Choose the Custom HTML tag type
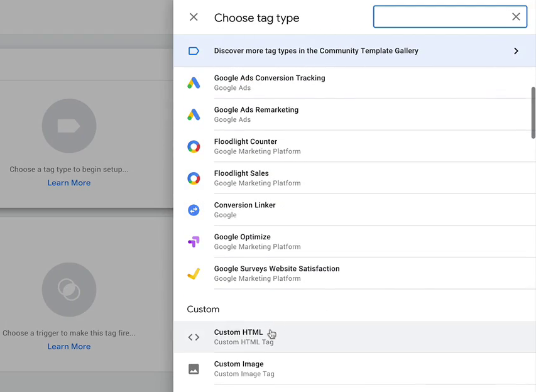The height and width of the screenshot is (392, 536). [x=354, y=337]
